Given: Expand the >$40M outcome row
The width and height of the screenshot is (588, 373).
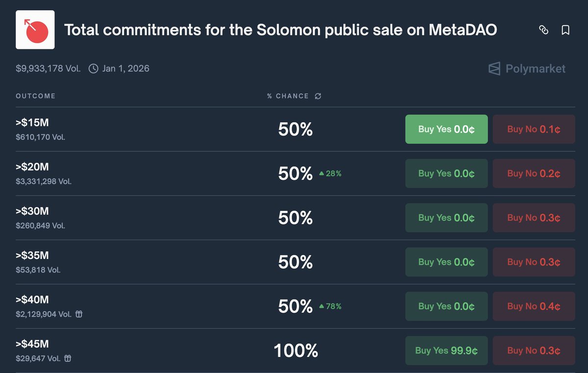Looking at the screenshot, I should (147, 306).
